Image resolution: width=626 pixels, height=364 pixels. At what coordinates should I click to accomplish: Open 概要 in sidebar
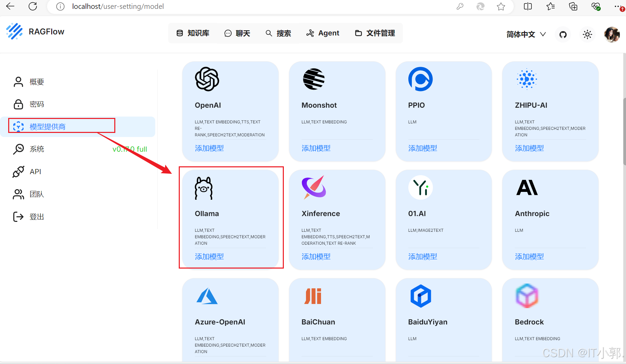point(78,82)
